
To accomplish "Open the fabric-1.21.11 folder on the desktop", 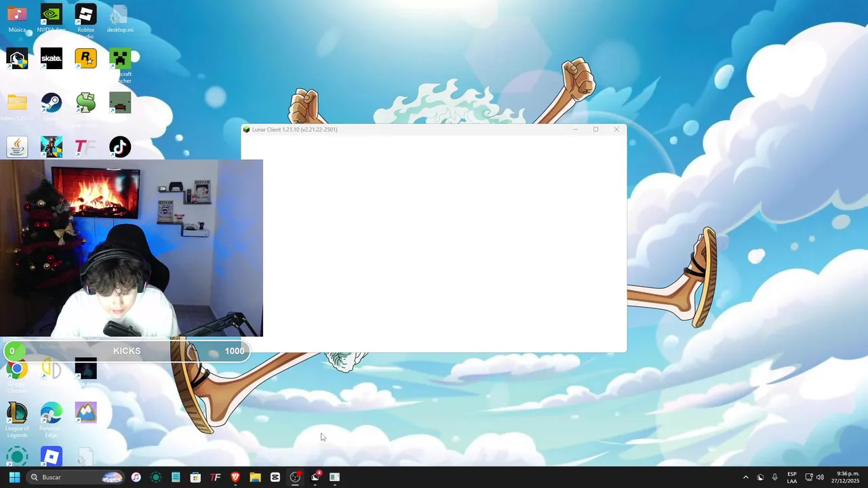I will 17,102.
